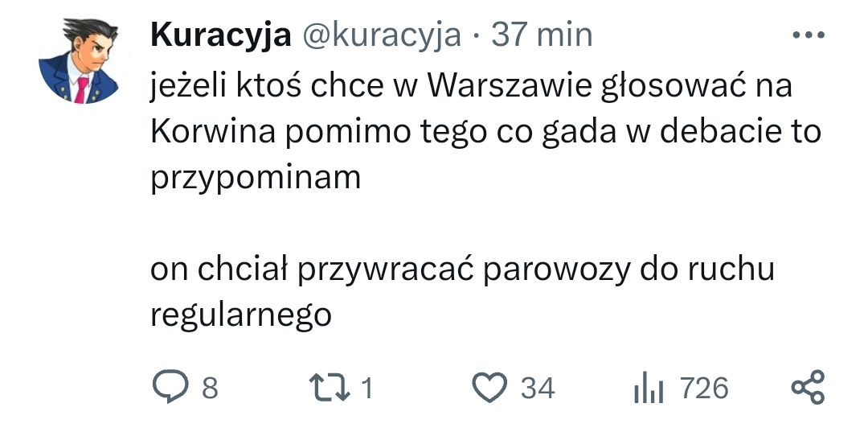Open the three-dot more options menu
868x428 pixels.
coord(809,35)
